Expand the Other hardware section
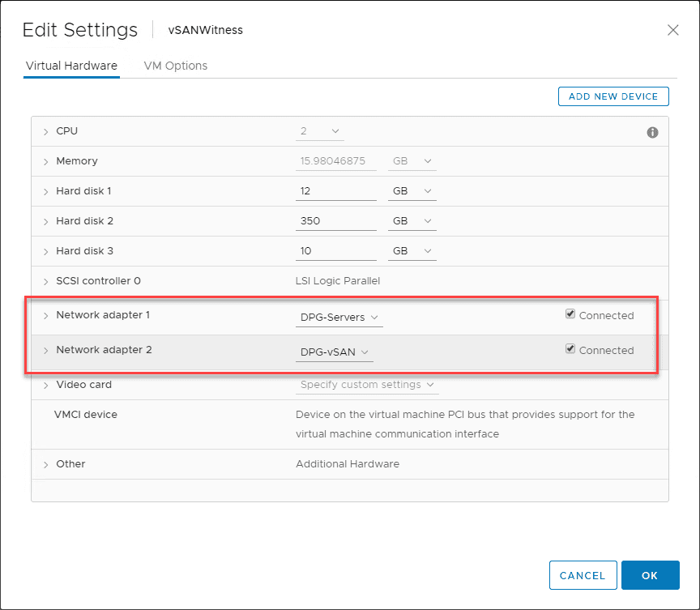This screenshot has height=610, width=700. click(45, 464)
